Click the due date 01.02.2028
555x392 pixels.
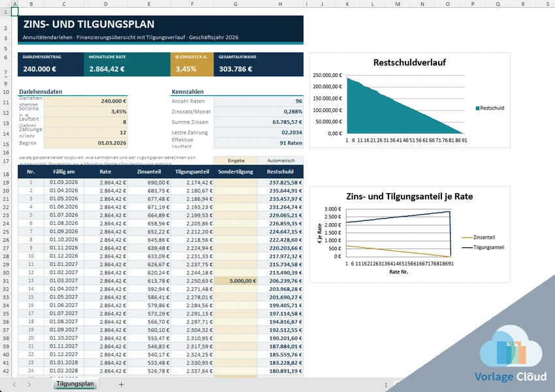click(x=64, y=371)
